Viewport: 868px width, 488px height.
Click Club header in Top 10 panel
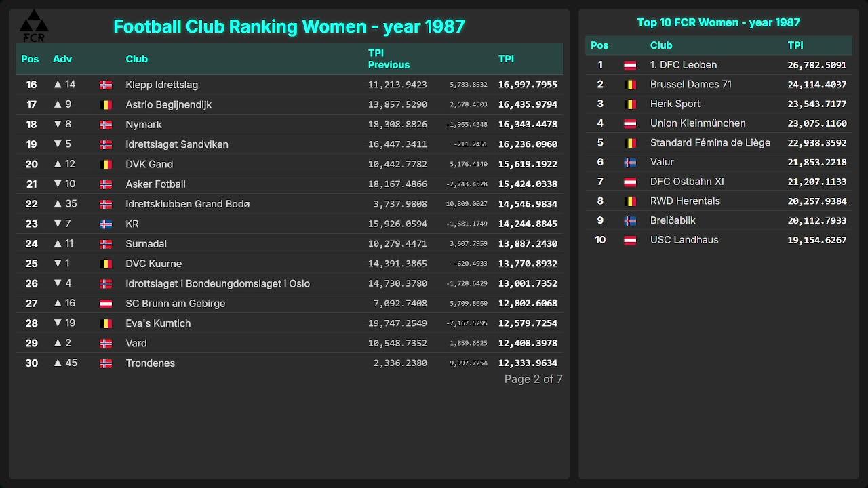pos(661,45)
